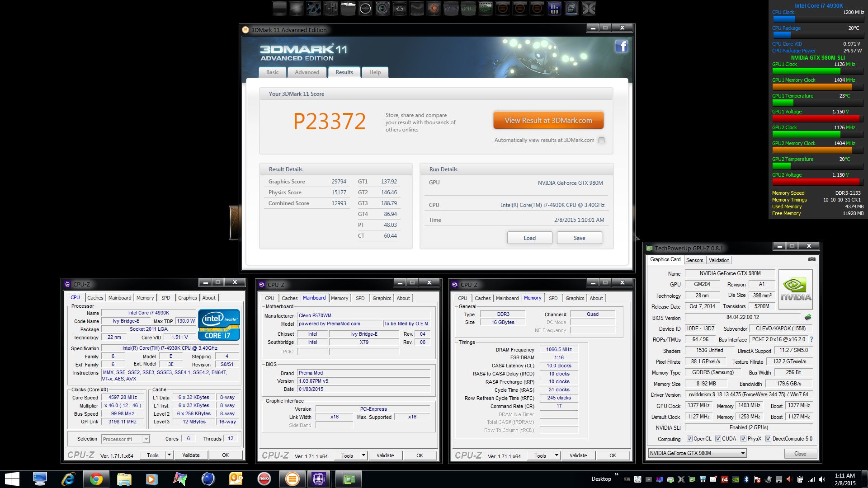
Task: Click the Windows Start button
Action: 12,479
